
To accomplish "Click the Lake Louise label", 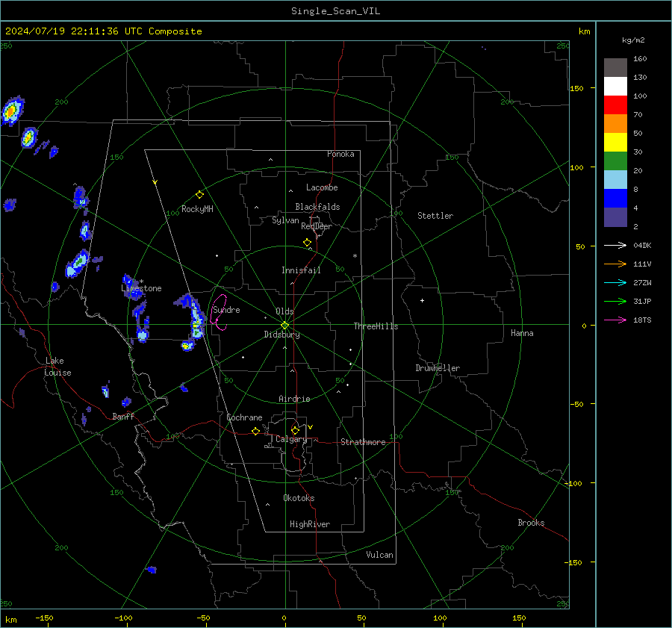I will [x=57, y=367].
